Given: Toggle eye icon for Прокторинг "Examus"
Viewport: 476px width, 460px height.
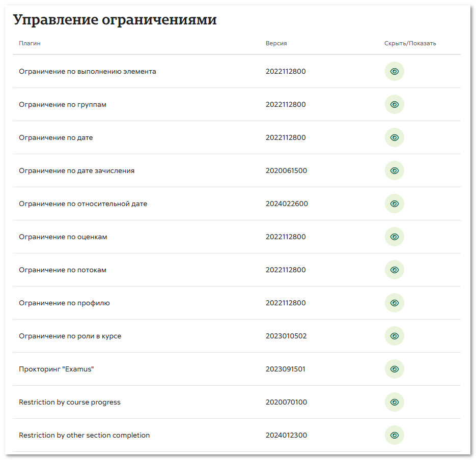Looking at the screenshot, I should (x=395, y=369).
